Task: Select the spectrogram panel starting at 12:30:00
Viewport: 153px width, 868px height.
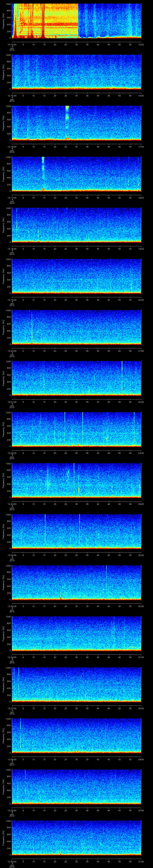Action: pos(77,838)
